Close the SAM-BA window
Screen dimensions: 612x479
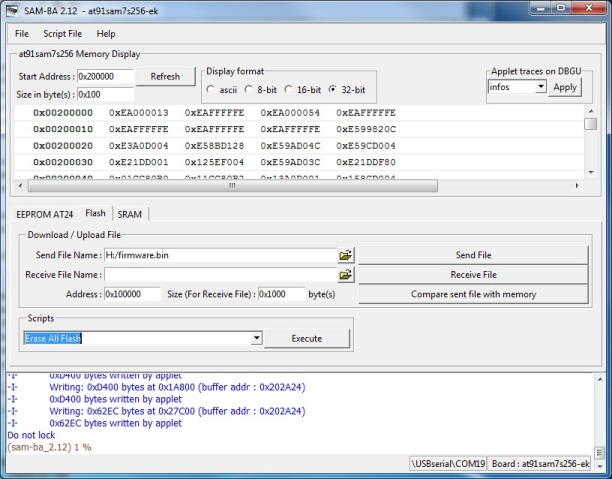pos(589,7)
